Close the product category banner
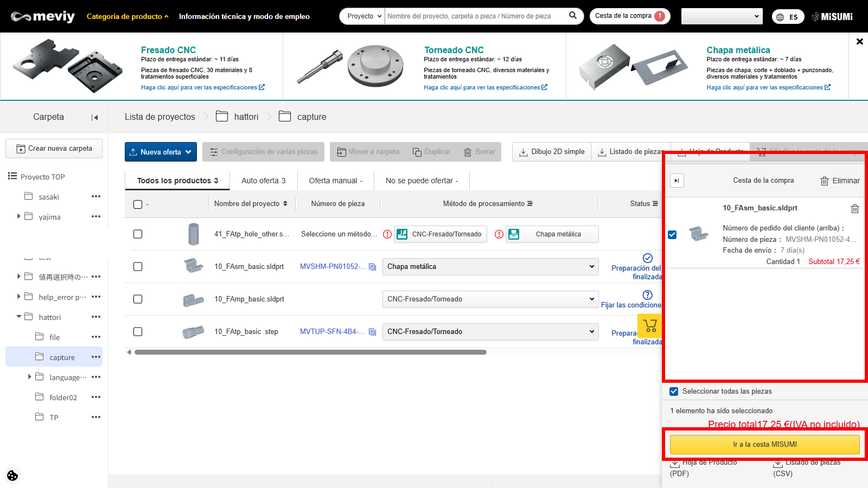The image size is (868, 488). [859, 41]
